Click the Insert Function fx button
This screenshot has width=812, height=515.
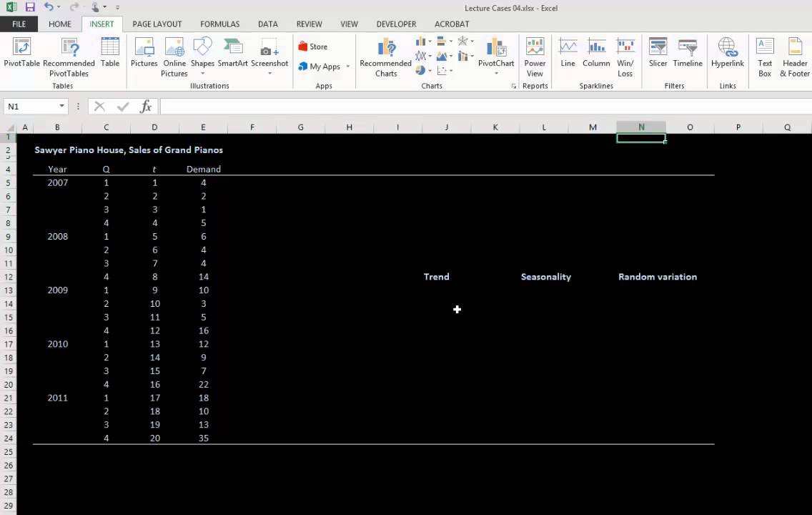click(146, 106)
